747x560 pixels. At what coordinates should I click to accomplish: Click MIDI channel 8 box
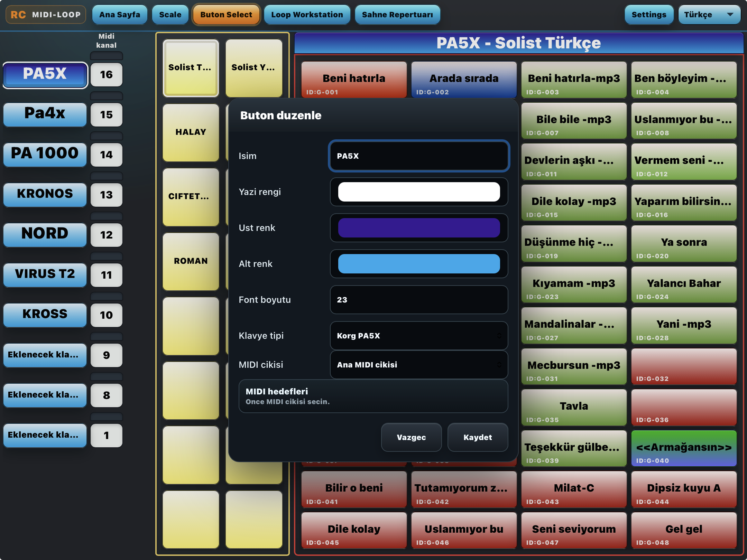tap(107, 395)
